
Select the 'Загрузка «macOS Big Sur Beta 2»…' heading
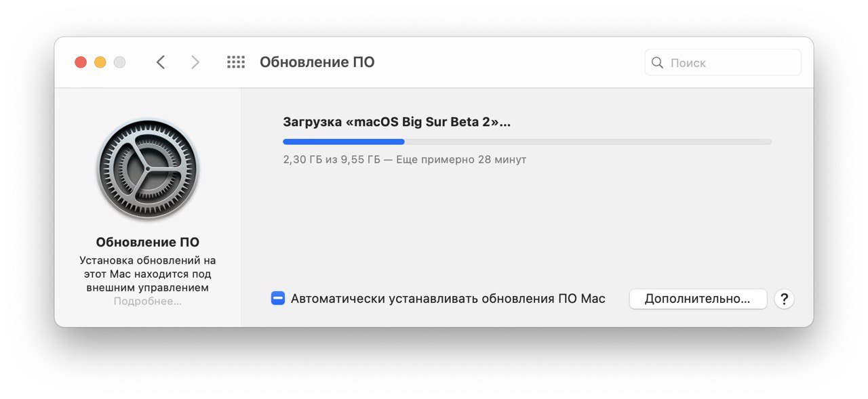click(397, 123)
